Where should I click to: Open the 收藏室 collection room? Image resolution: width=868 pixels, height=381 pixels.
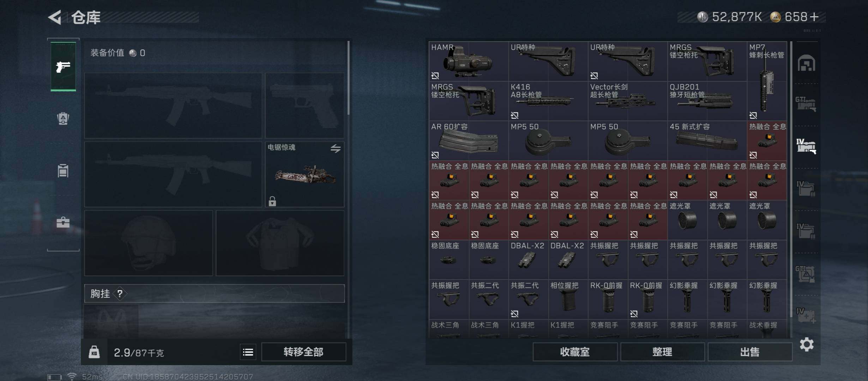(575, 352)
